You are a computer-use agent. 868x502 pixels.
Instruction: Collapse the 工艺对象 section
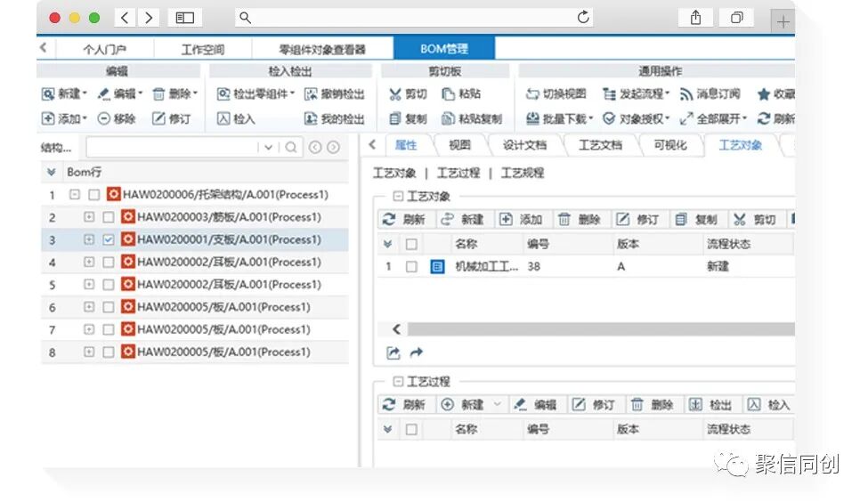click(397, 196)
